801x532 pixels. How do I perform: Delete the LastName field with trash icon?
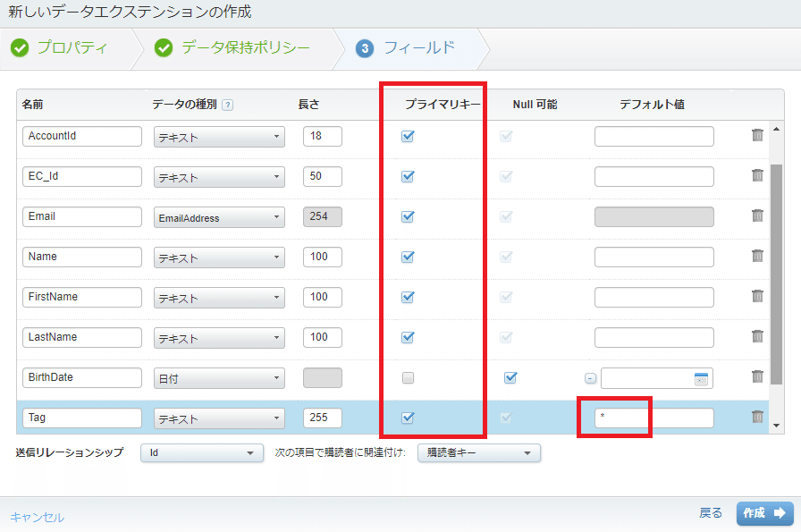[757, 336]
